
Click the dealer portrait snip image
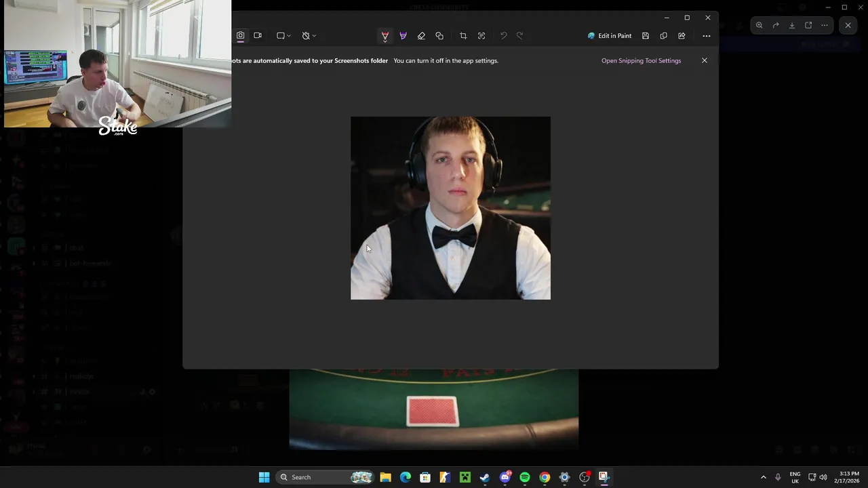pos(450,208)
